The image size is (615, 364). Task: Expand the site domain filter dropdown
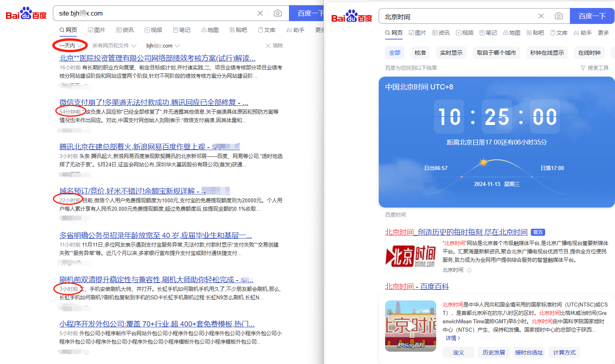(x=163, y=45)
